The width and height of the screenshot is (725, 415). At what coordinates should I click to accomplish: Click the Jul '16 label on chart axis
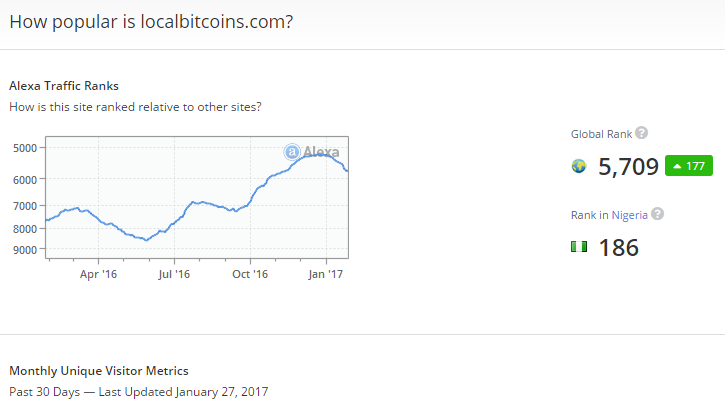tap(174, 273)
